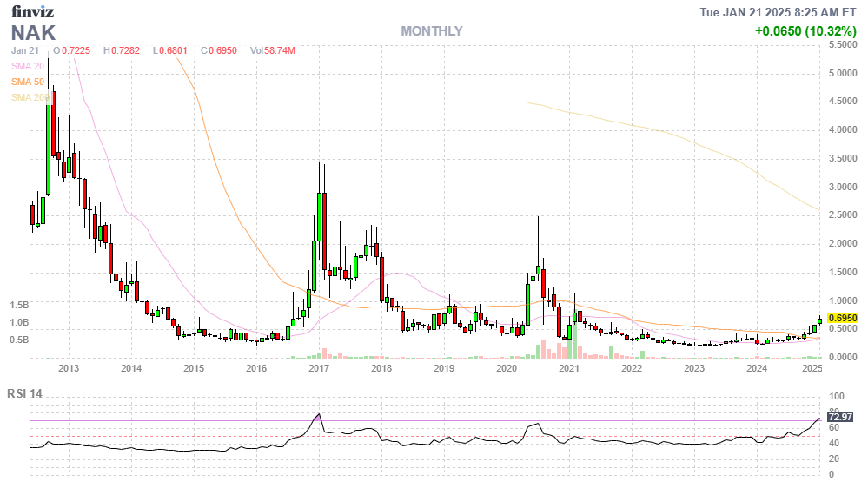The image size is (868, 488).
Task: Click the Jan 21 date label
Action: pos(24,51)
